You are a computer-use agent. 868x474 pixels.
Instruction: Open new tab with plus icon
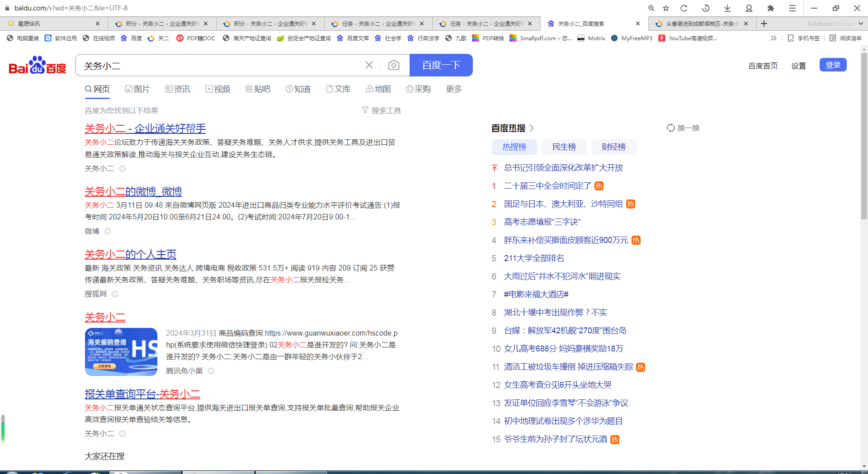pos(764,24)
